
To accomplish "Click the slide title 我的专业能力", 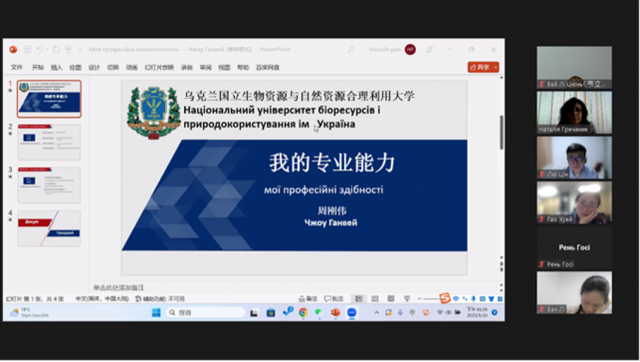I will point(332,162).
